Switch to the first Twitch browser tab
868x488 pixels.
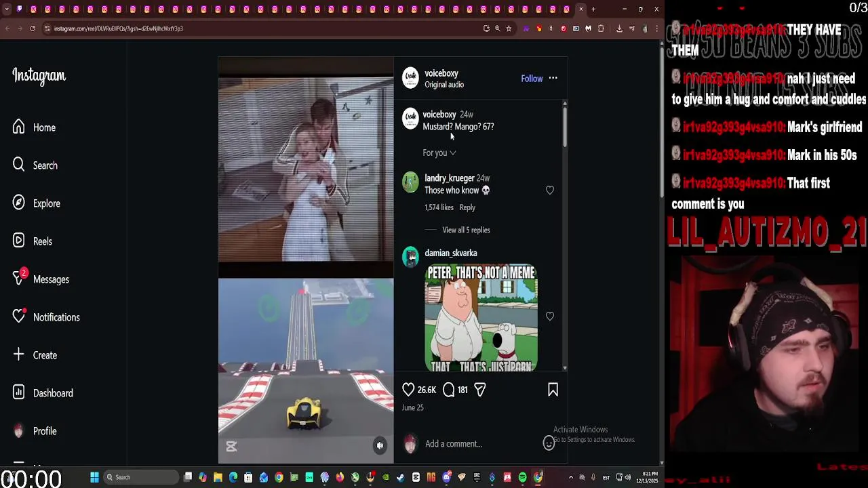20,9
